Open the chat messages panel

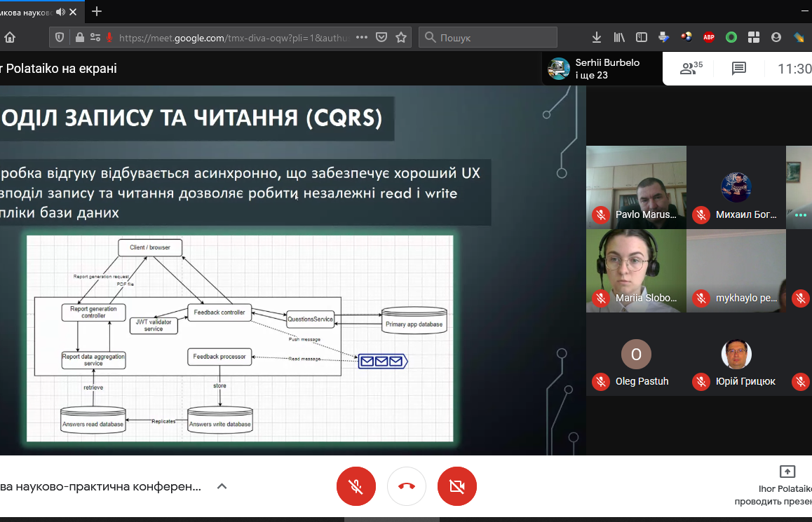[x=738, y=68]
